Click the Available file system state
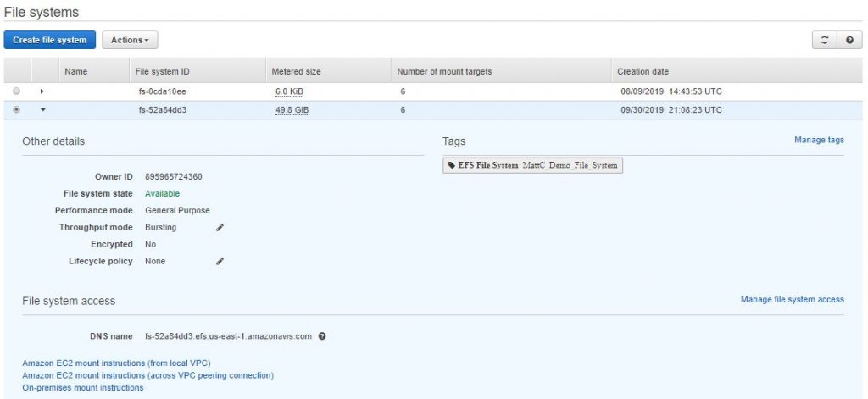Image resolution: width=868 pixels, height=399 pixels. [162, 194]
